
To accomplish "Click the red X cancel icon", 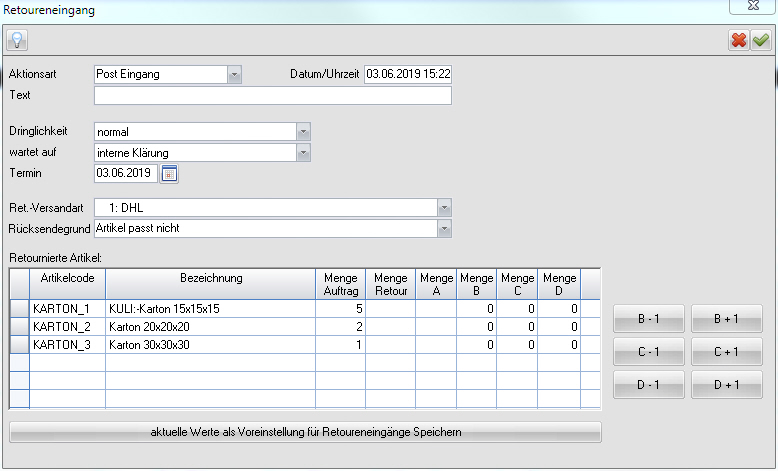I will [x=739, y=40].
